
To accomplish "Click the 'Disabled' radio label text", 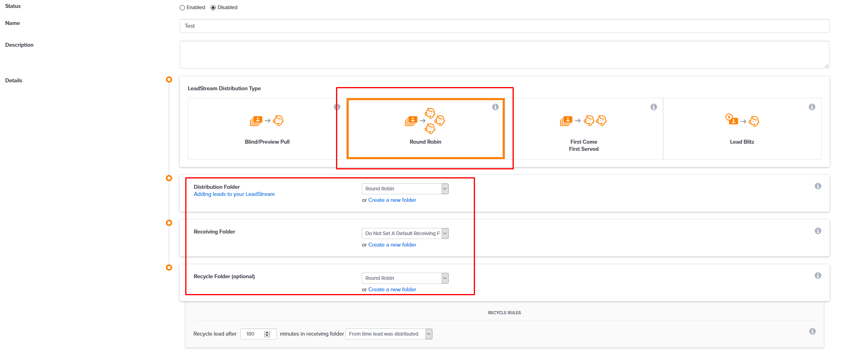I will coord(227,8).
